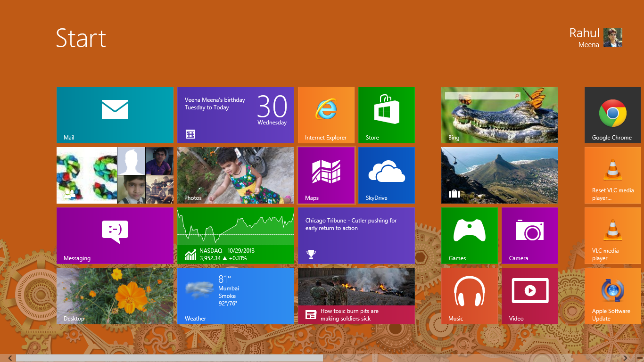Open Google Chrome
Image resolution: width=644 pixels, height=362 pixels.
(612, 115)
